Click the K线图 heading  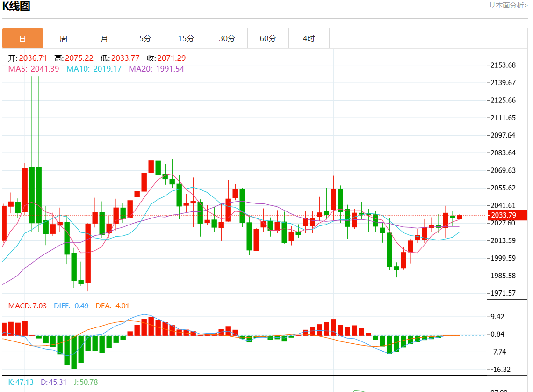[x=16, y=6]
